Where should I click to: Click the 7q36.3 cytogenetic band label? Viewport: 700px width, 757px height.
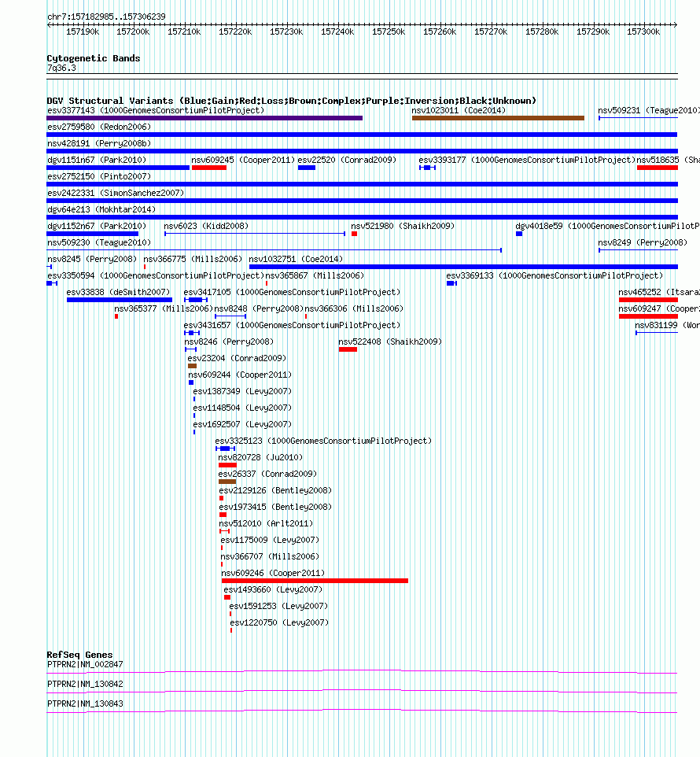(61, 68)
